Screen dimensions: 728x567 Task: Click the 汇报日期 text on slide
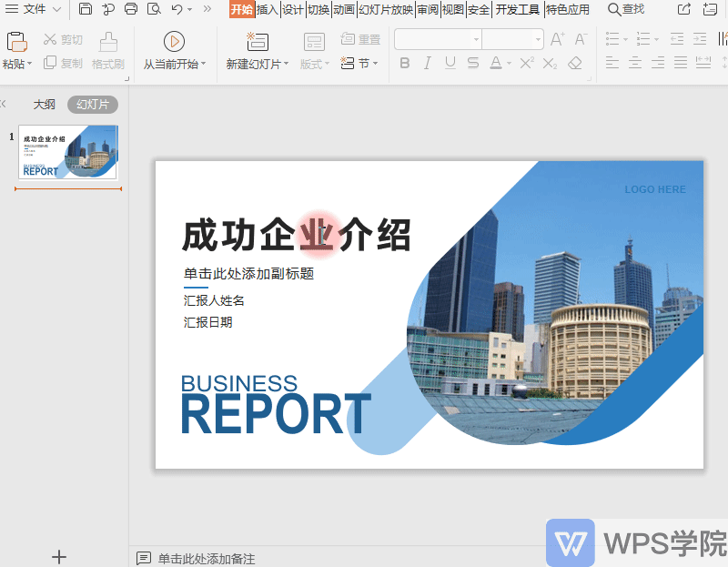click(207, 322)
